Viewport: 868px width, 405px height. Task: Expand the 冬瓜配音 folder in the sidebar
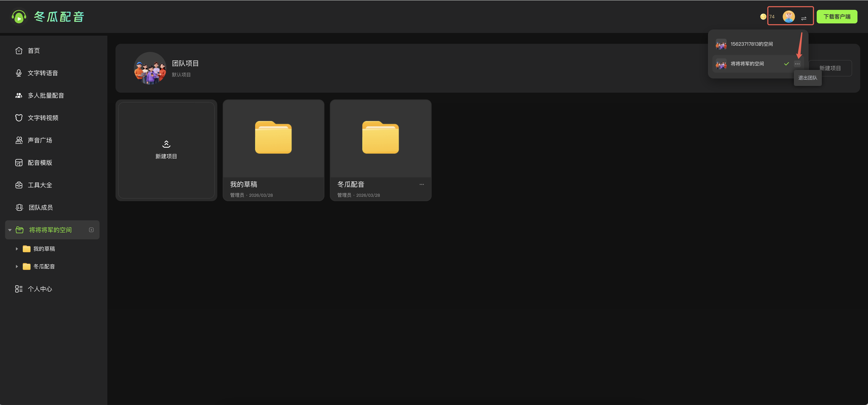pos(17,266)
